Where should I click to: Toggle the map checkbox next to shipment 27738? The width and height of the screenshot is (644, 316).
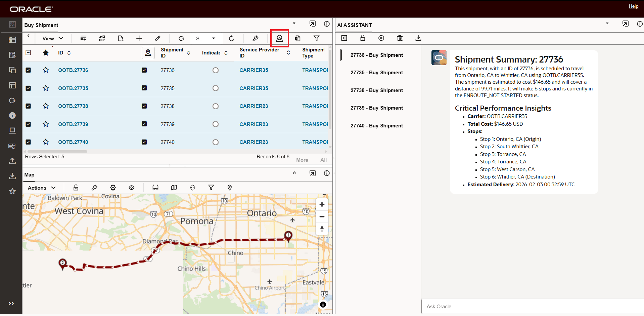point(144,106)
